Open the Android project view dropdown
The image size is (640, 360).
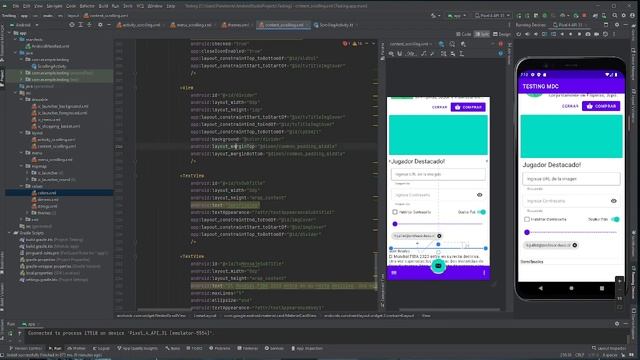26,25
